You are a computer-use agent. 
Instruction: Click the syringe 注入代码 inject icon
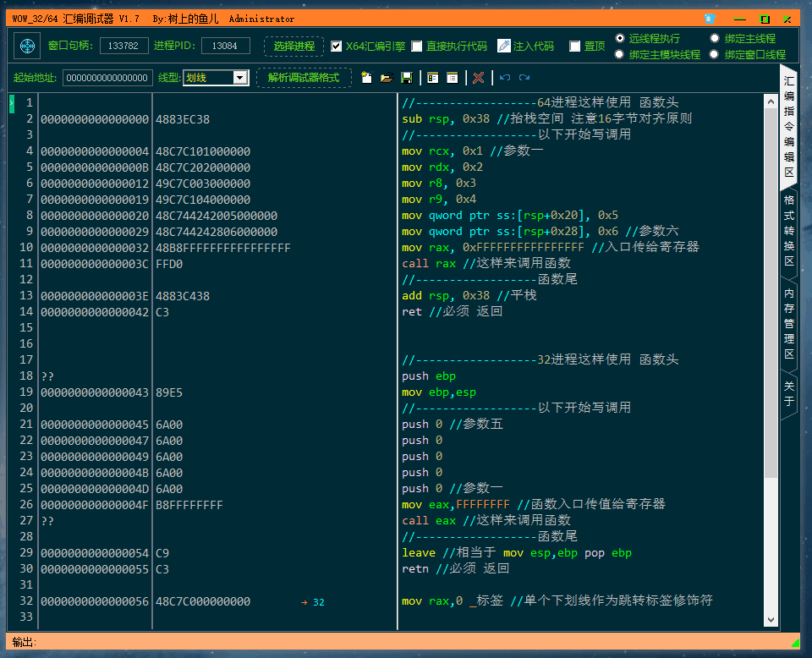pos(503,46)
